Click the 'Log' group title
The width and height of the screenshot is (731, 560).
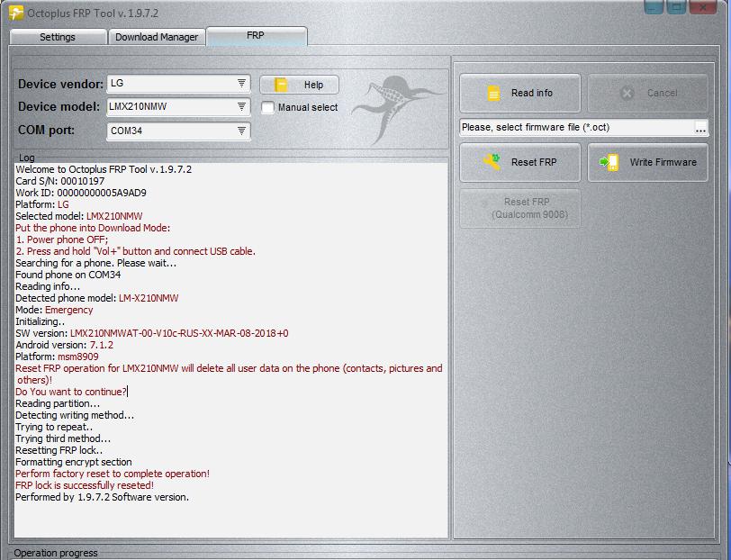coord(27,158)
